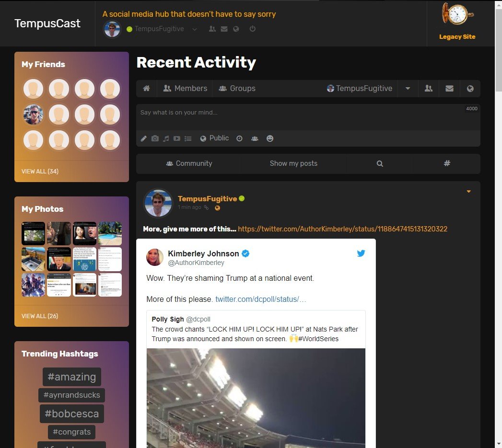
Task: Click TempusFugitive post author name
Action: [208, 199]
